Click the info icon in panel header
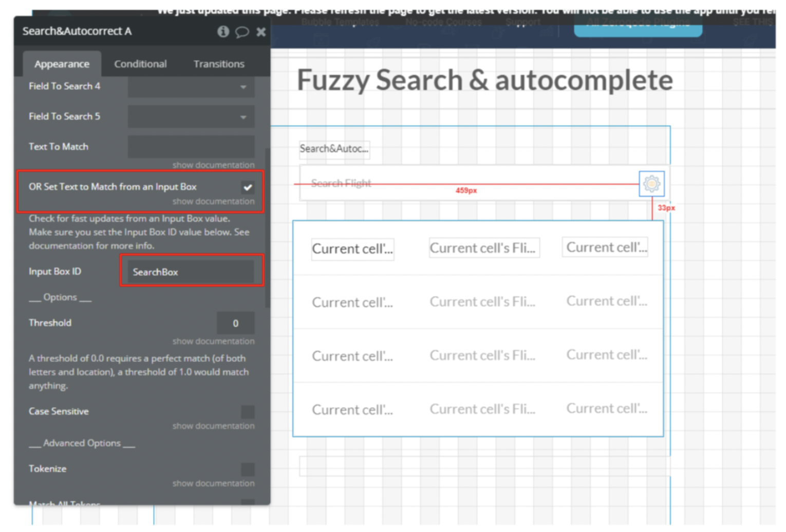 (223, 32)
